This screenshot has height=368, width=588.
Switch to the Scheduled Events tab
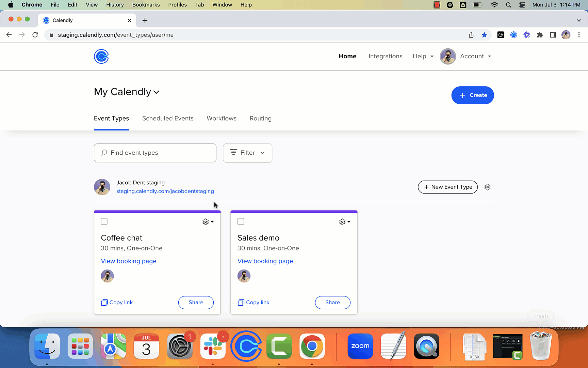[x=168, y=118]
